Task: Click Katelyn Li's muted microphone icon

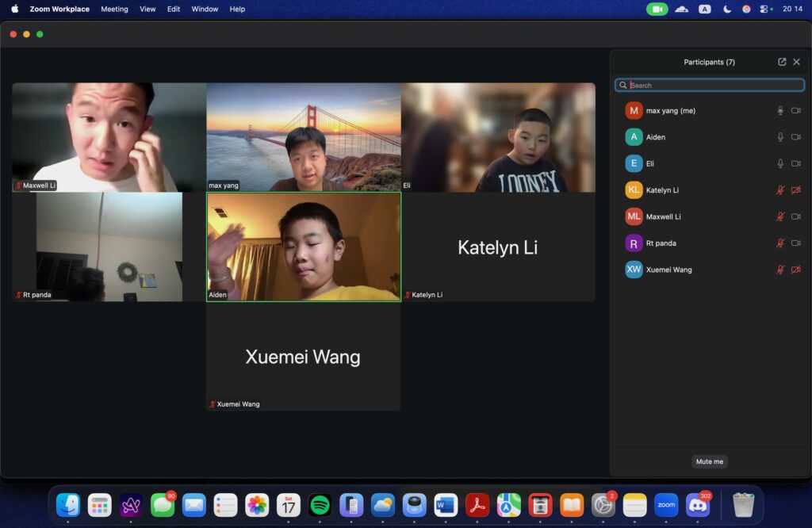Action: [780, 190]
